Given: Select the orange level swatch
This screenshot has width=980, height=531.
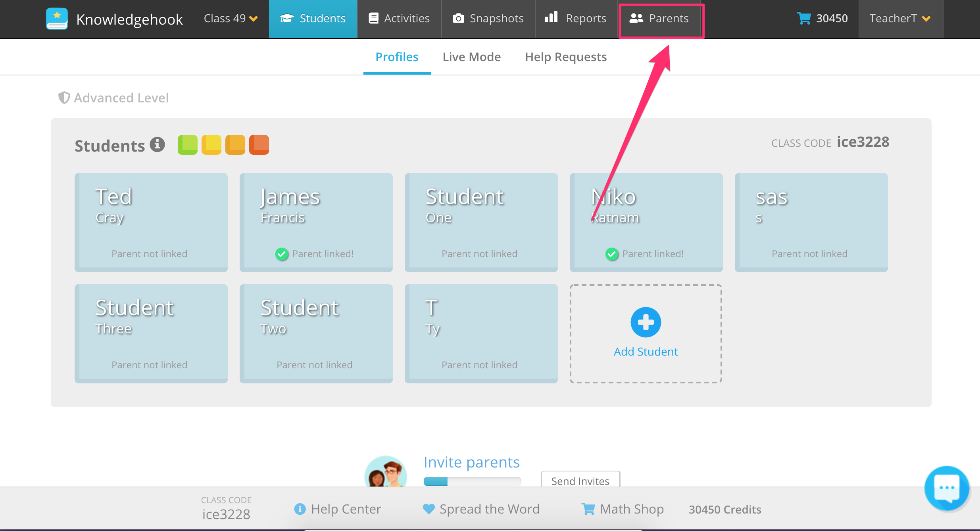Looking at the screenshot, I should click(x=235, y=145).
